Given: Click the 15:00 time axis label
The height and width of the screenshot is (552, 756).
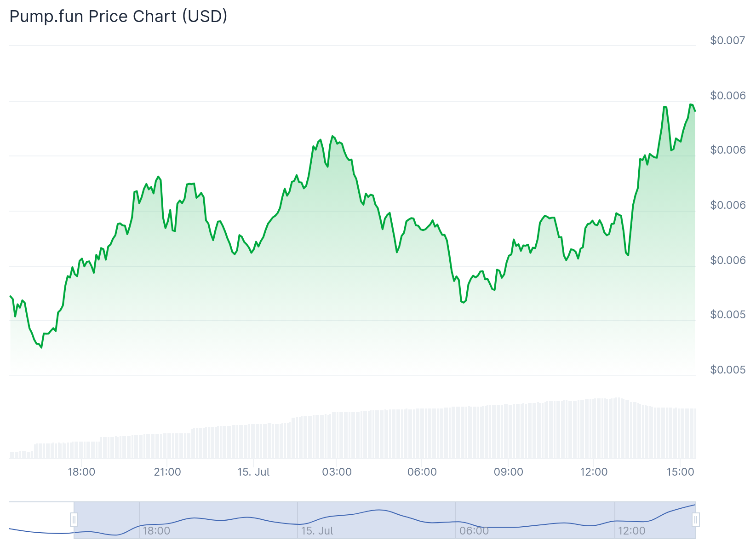Looking at the screenshot, I should click(x=680, y=472).
